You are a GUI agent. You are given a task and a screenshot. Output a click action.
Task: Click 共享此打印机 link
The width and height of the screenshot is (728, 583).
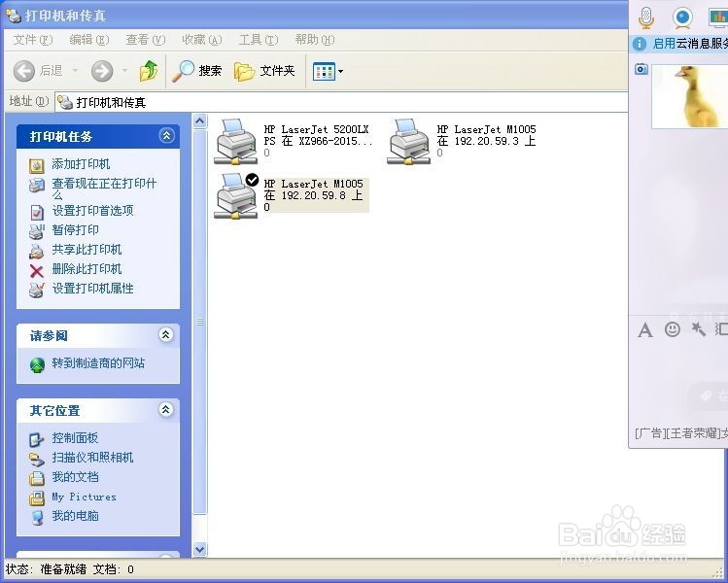[87, 250]
